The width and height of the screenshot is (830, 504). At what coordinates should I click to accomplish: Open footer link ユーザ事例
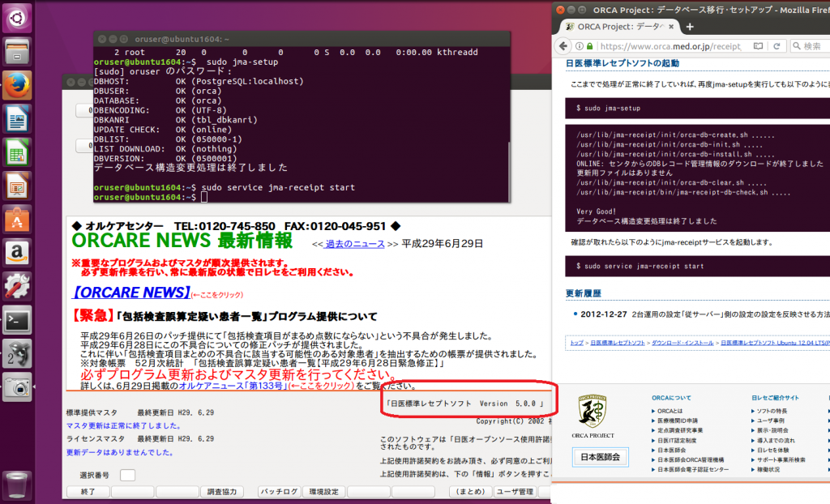click(x=770, y=421)
